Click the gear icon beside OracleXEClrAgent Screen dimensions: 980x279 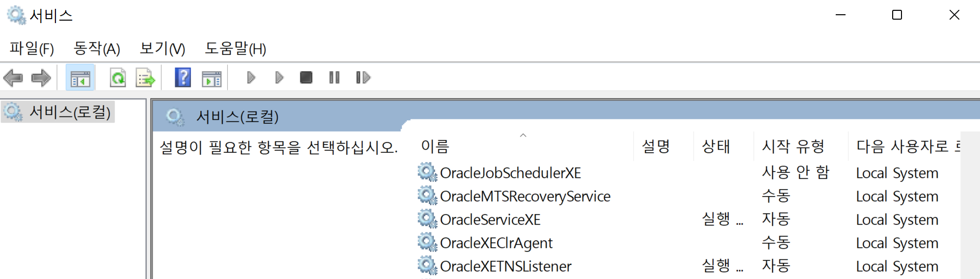(x=427, y=242)
